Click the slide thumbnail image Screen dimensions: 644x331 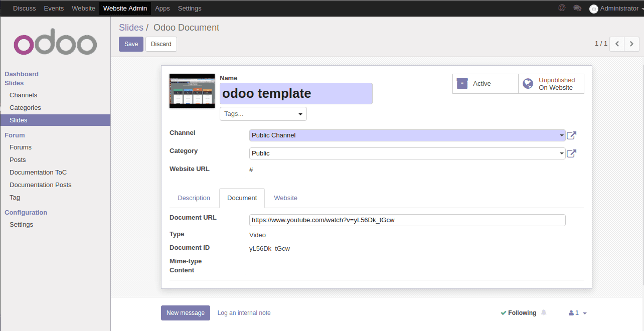(192, 91)
